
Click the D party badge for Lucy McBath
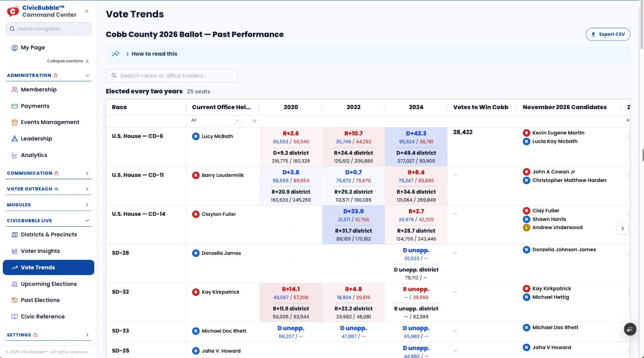[196, 137]
